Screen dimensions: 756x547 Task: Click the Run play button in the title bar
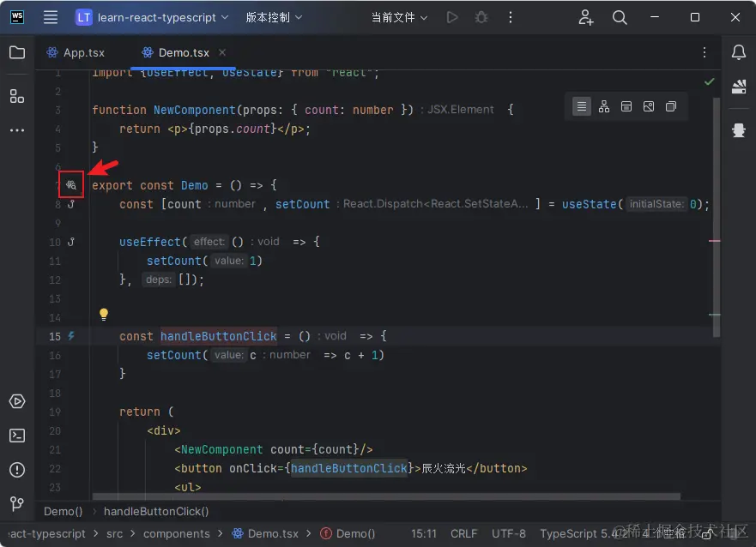tap(452, 17)
